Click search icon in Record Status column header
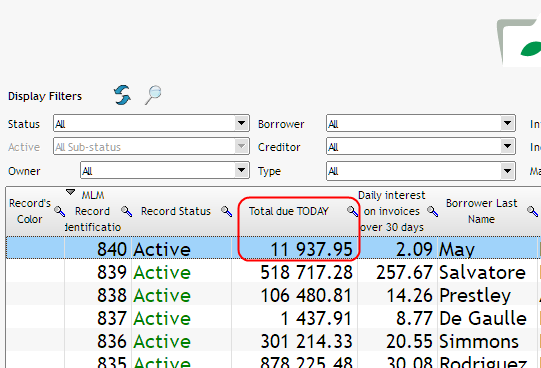 tap(226, 211)
